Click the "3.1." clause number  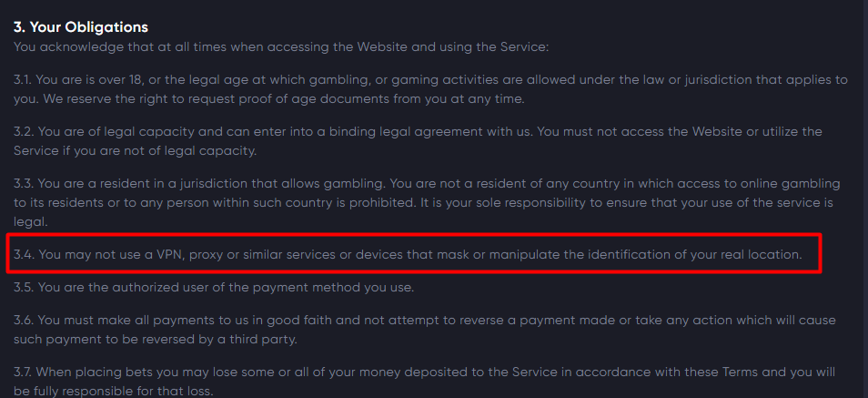tap(24, 80)
